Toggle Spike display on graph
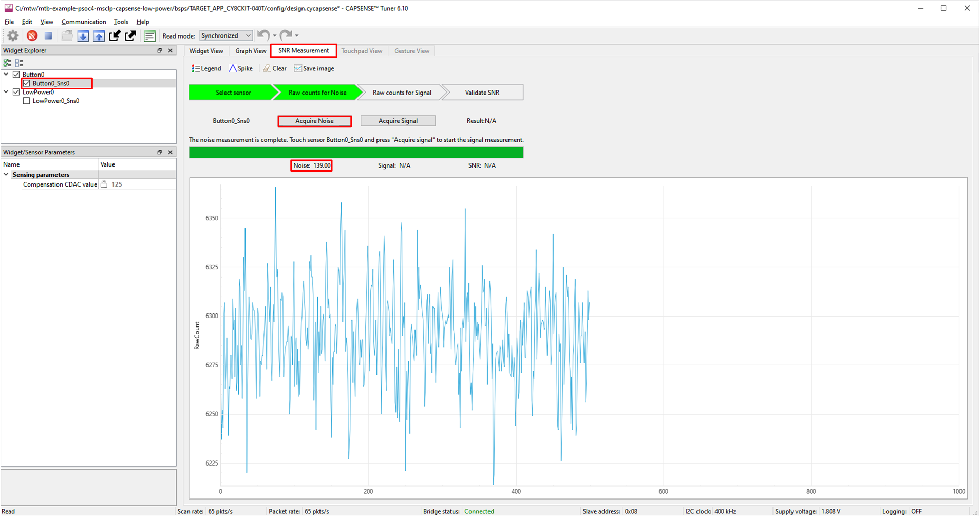Image resolution: width=980 pixels, height=517 pixels. pos(241,68)
